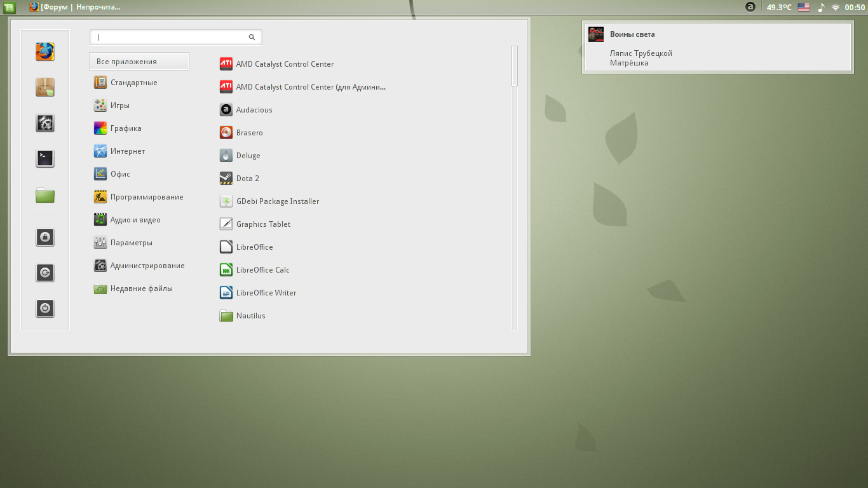Open the Software Manager favorites icon
This screenshot has height=488, width=868.
44,87
